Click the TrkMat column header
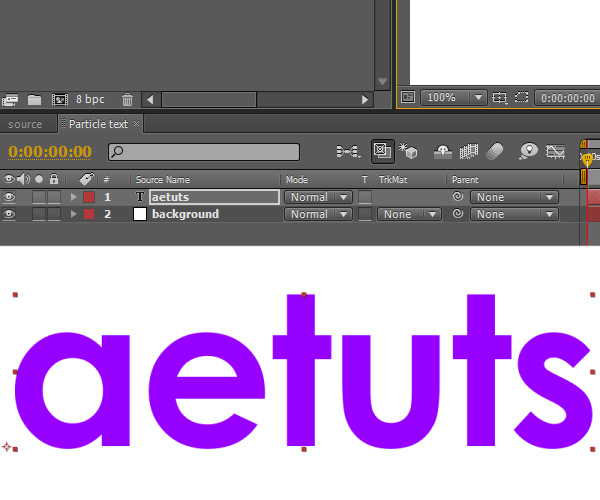 (x=393, y=179)
